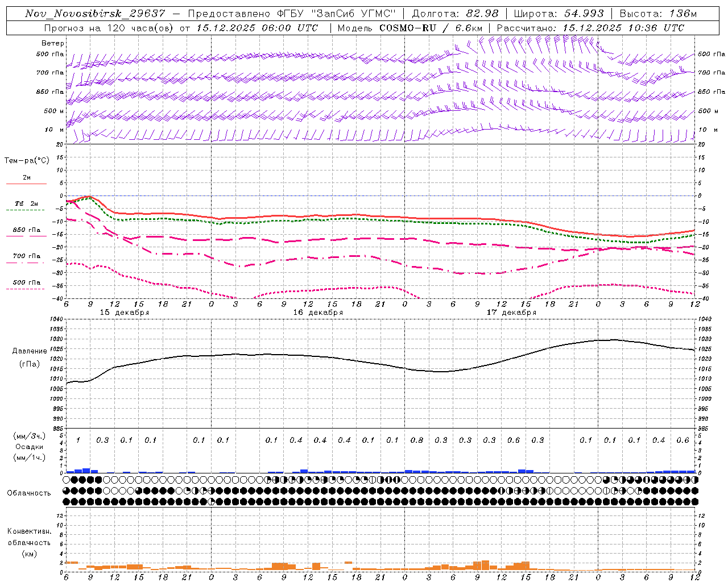Click the Высота: 136м header value
This screenshot has width=728, height=582.
point(657,13)
